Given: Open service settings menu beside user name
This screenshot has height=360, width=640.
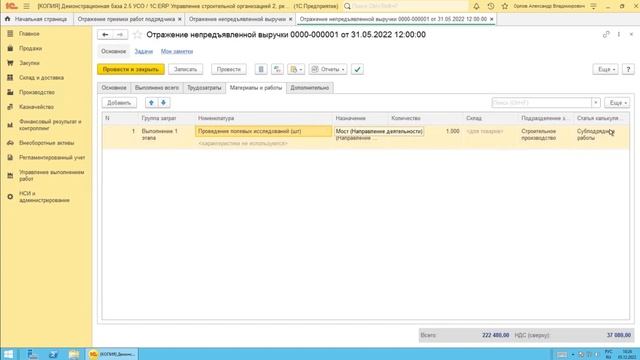Looking at the screenshot, I should click(593, 6).
